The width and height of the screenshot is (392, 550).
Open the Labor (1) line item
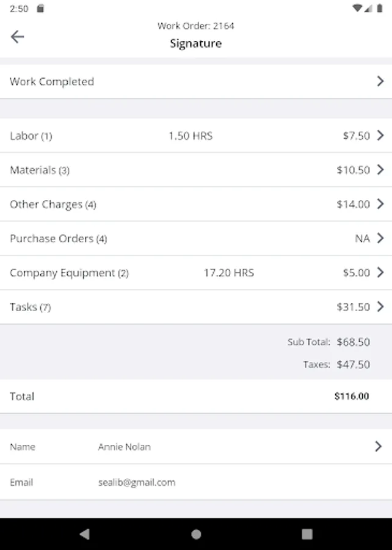(x=31, y=136)
